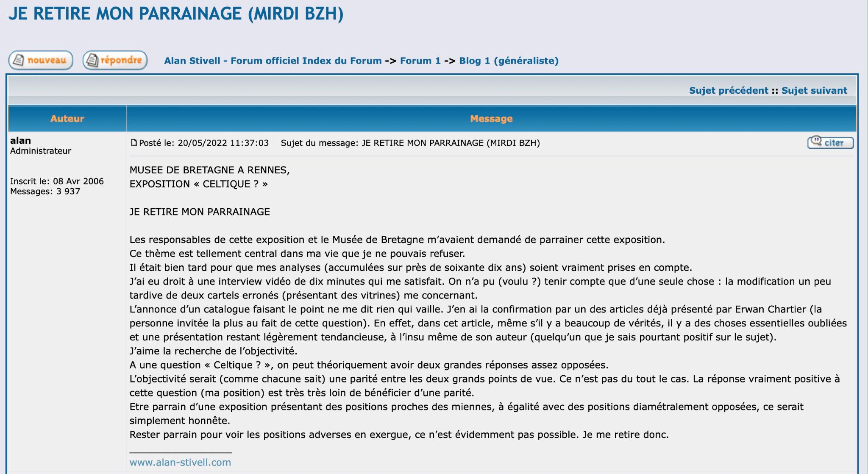Click the post date 20/05/2022 11:37:03
The width and height of the screenshot is (868, 474).
click(x=223, y=143)
